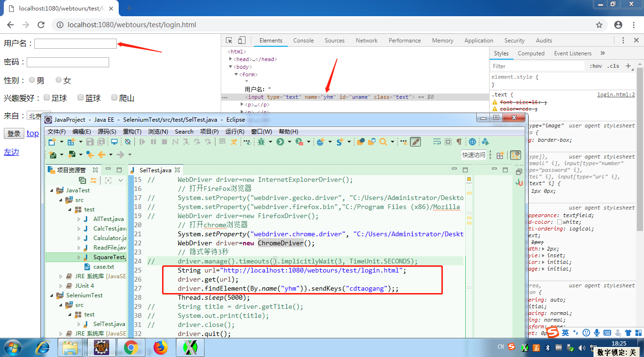Switch to the DevTools Network tab

367,41
